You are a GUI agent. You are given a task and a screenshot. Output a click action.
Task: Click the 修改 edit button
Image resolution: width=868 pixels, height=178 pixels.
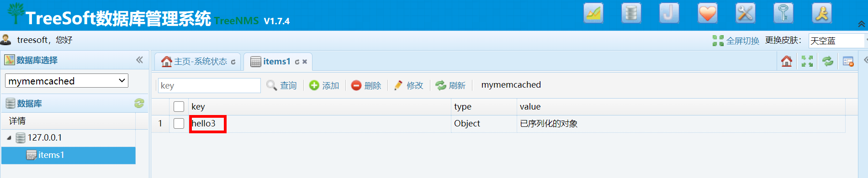click(x=408, y=85)
